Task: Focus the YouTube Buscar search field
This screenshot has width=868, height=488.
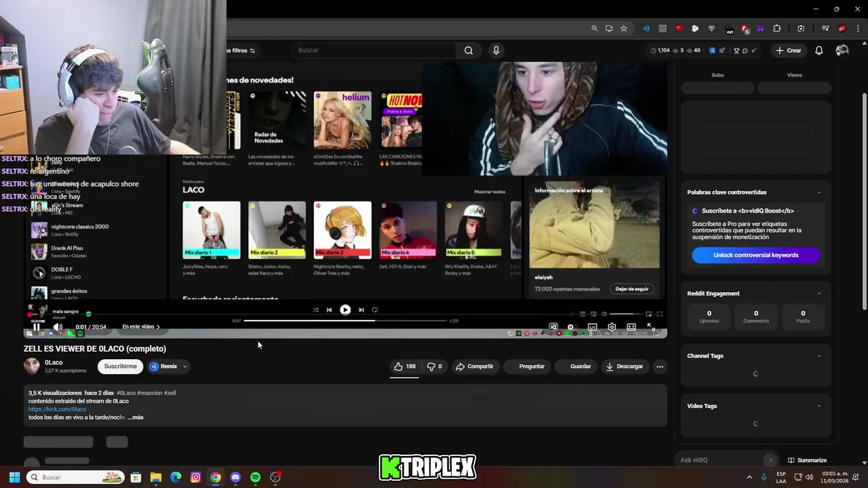Action: 376,50
